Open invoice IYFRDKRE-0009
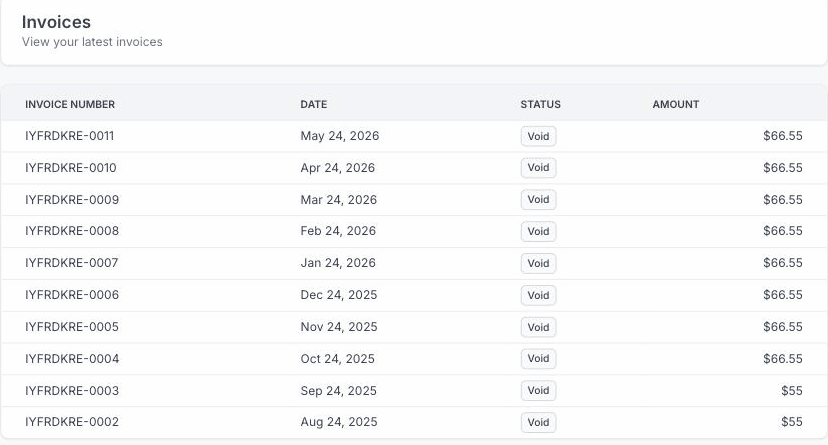This screenshot has width=828, height=445. coord(72,200)
